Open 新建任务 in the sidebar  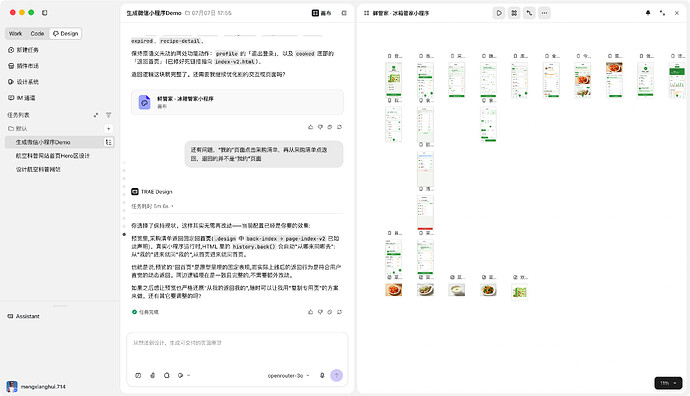click(x=23, y=50)
